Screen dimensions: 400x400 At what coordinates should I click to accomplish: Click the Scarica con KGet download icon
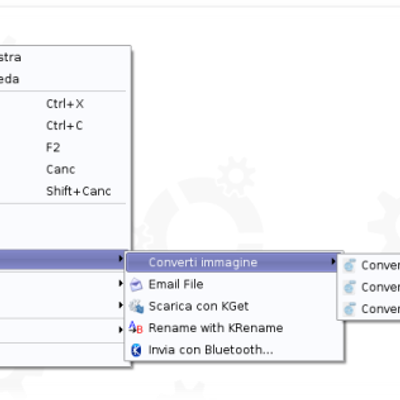click(x=136, y=306)
